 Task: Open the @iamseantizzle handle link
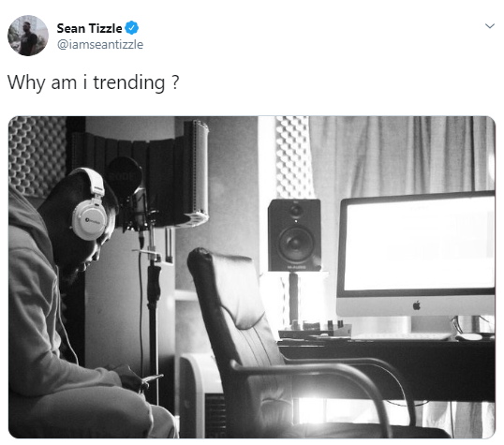100,44
